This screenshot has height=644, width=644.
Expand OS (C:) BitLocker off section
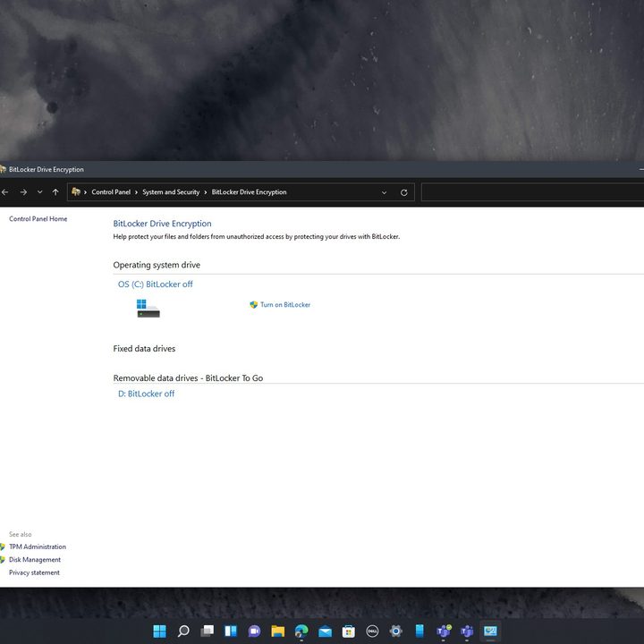click(x=156, y=284)
